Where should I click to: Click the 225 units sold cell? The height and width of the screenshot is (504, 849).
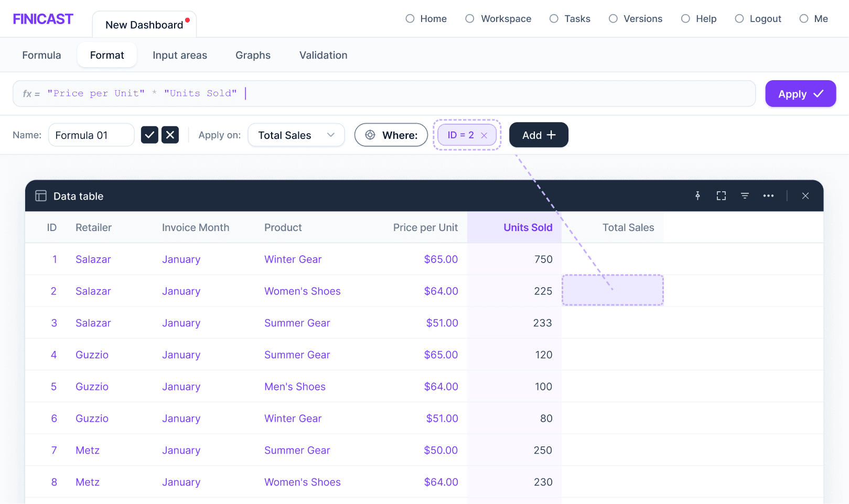(543, 291)
